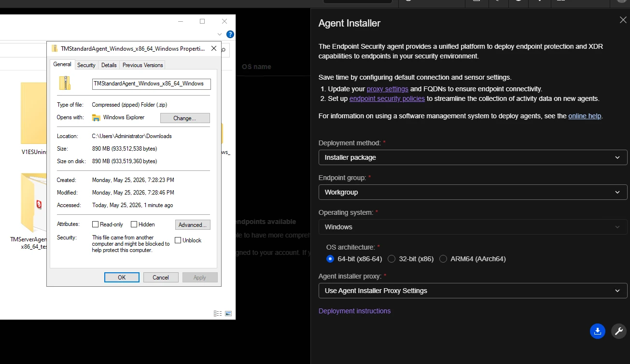Check the Unblock security checkbox

[x=178, y=240]
